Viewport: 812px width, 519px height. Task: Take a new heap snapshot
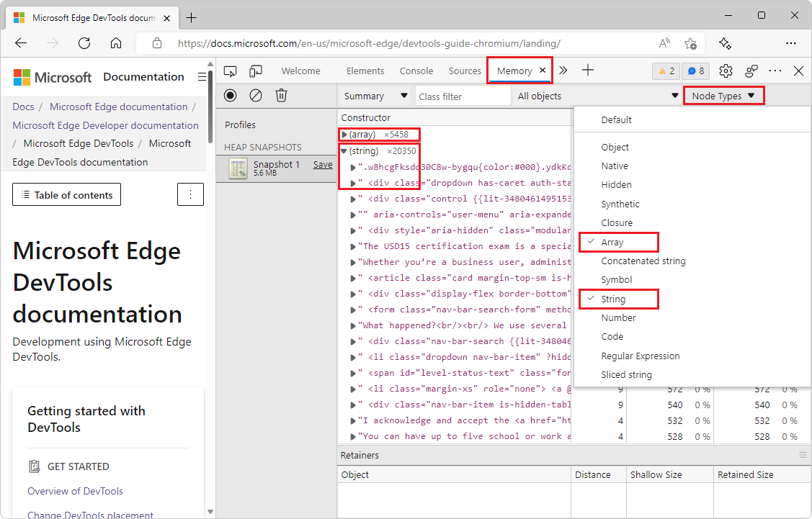click(x=229, y=95)
